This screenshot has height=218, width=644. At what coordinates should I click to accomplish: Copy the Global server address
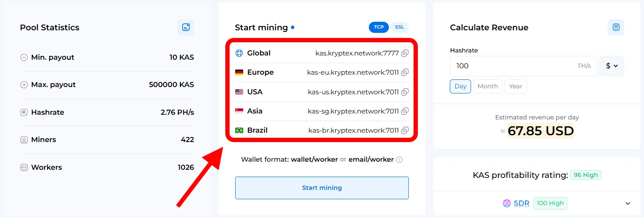tap(405, 53)
